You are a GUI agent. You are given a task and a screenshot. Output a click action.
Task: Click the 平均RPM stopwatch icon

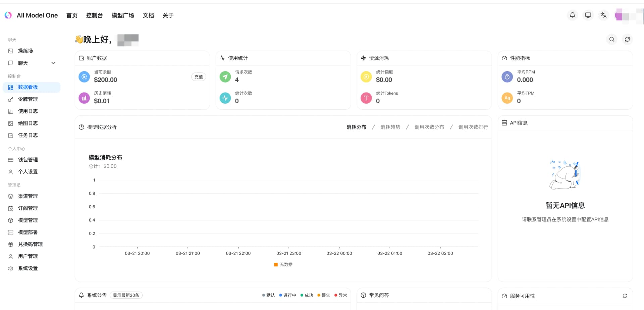pyautogui.click(x=507, y=77)
